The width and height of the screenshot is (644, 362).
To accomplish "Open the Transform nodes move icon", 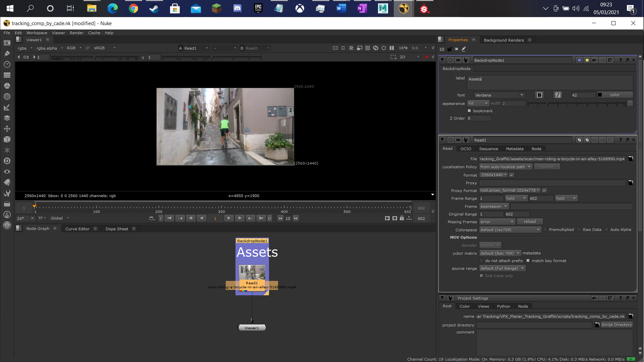I will pyautogui.click(x=7, y=129).
